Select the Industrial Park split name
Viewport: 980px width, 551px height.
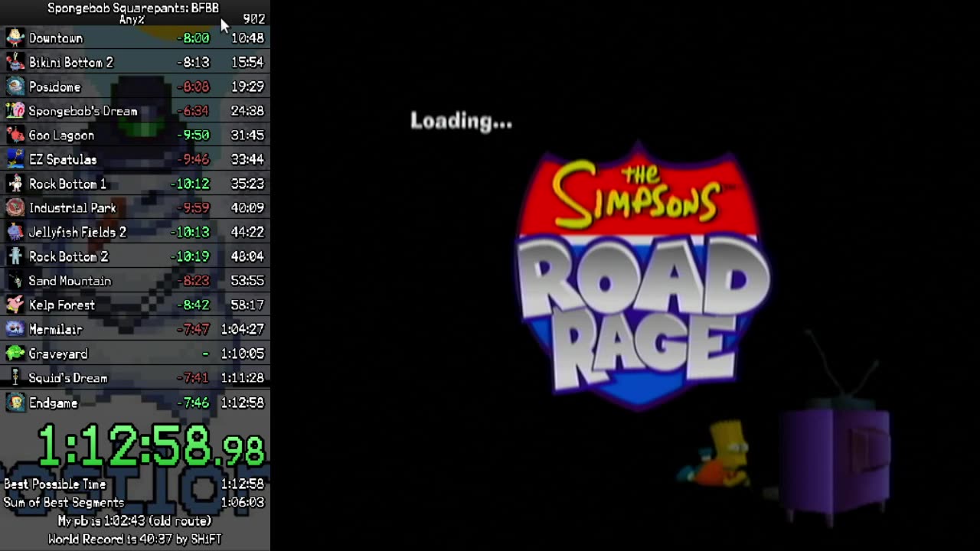[73, 208]
